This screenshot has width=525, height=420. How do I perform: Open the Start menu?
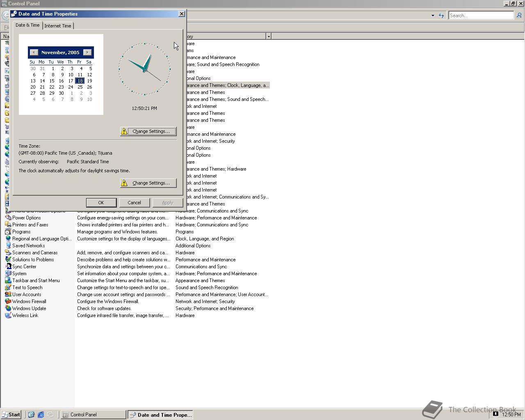[x=11, y=415]
